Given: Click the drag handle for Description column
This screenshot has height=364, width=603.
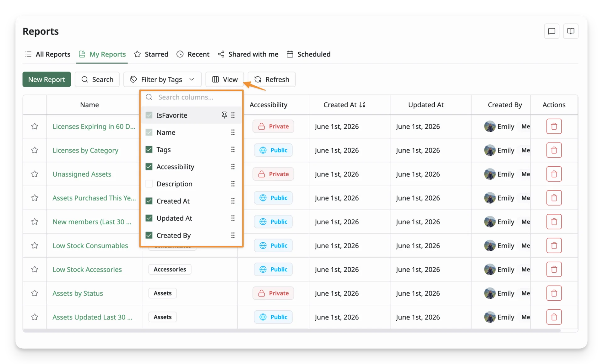Looking at the screenshot, I should [233, 184].
